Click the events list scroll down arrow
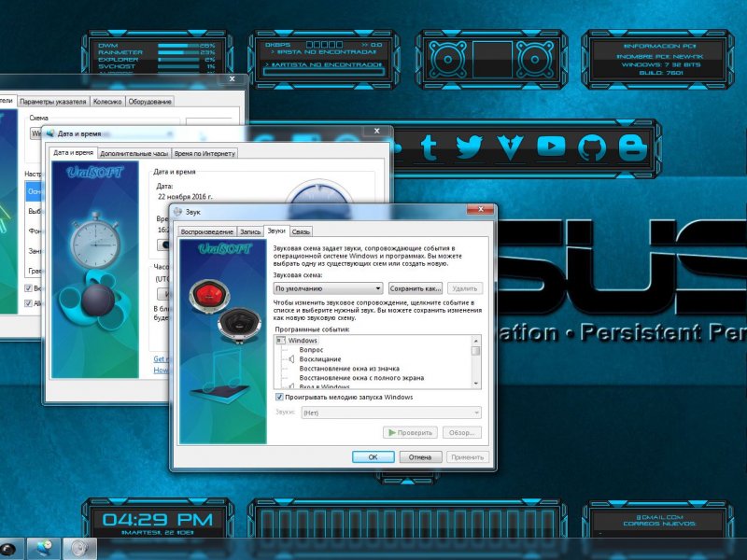 coord(475,384)
